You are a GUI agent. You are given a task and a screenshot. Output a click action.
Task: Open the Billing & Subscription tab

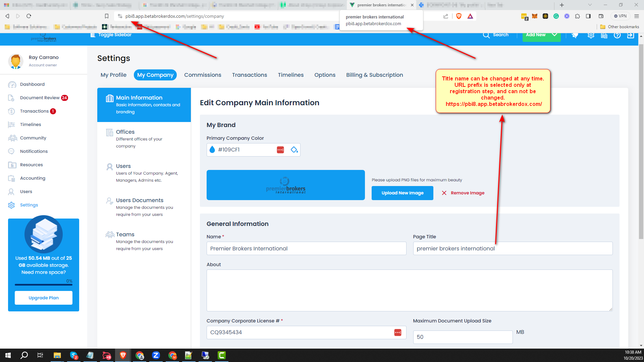click(x=375, y=75)
